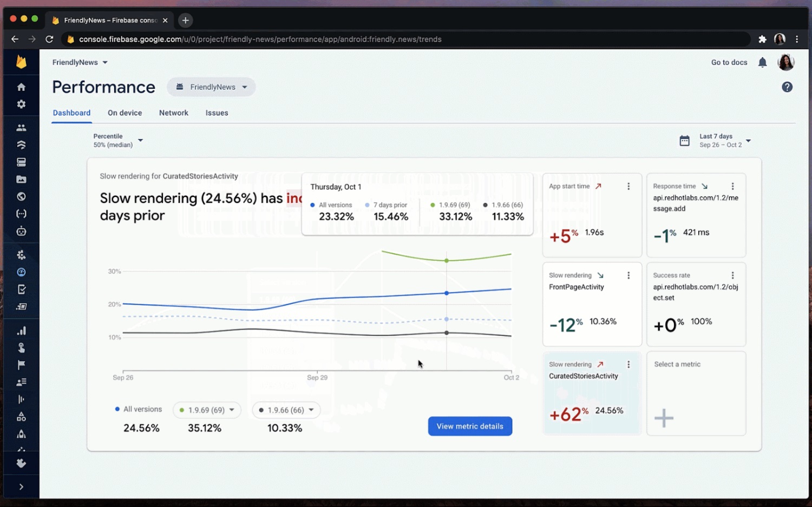Open the help question mark icon
The image size is (812, 507).
(x=787, y=87)
